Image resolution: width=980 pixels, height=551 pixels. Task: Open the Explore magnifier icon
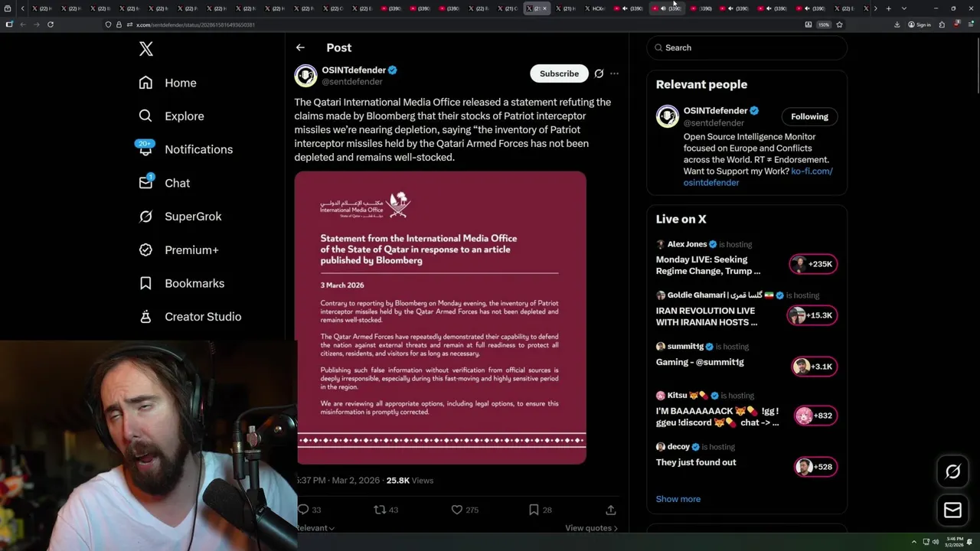[145, 116]
